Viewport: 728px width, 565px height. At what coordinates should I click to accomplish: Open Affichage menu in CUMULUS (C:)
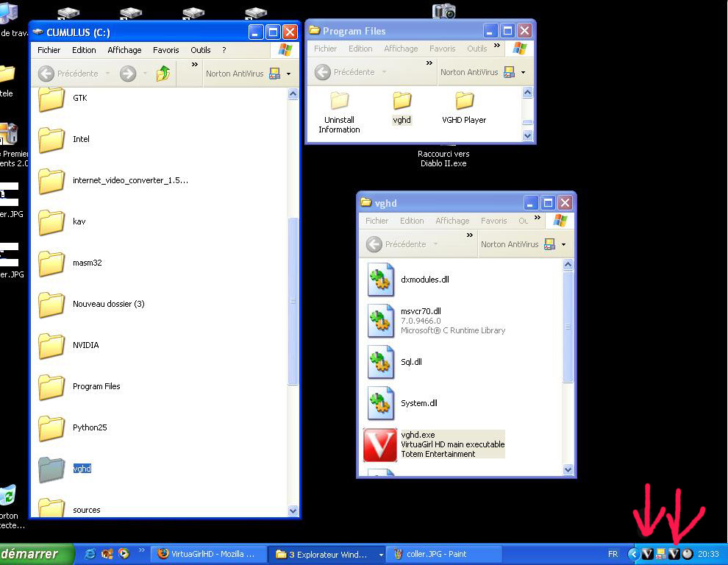point(124,50)
